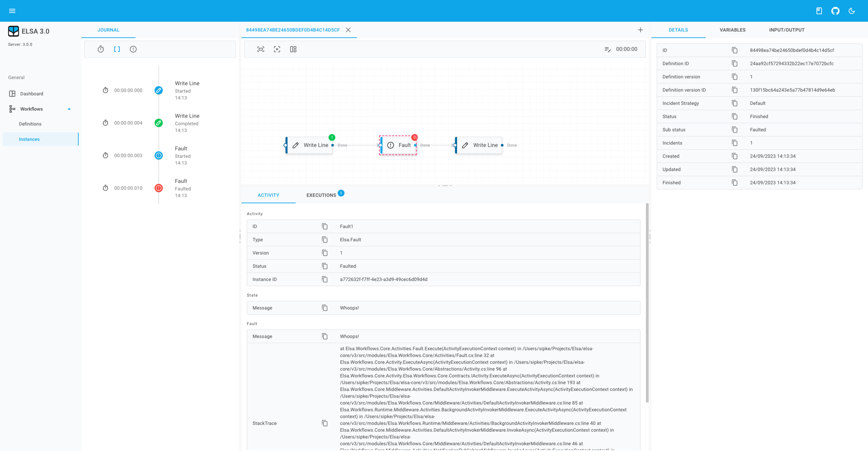Click the auto-layout icon in the designer toolbar

tap(293, 49)
